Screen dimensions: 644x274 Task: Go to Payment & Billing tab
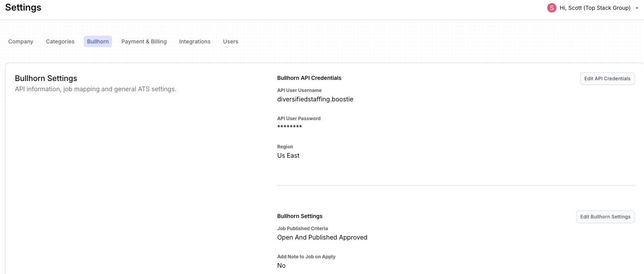point(144,41)
